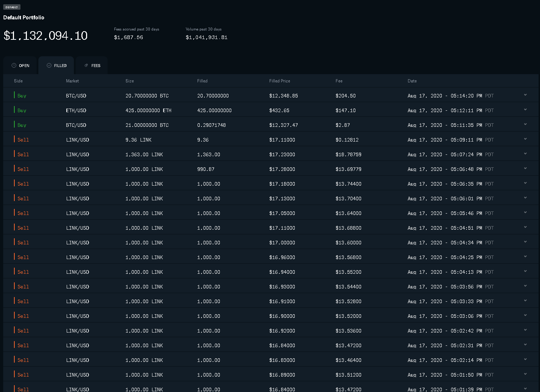
Task: Click the filled price $432.65
Action: click(279, 110)
